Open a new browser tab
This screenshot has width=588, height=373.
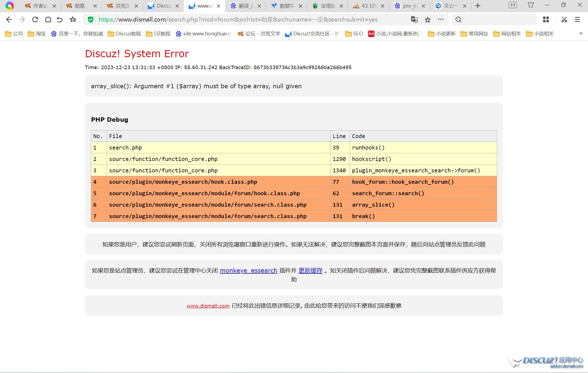(478, 6)
